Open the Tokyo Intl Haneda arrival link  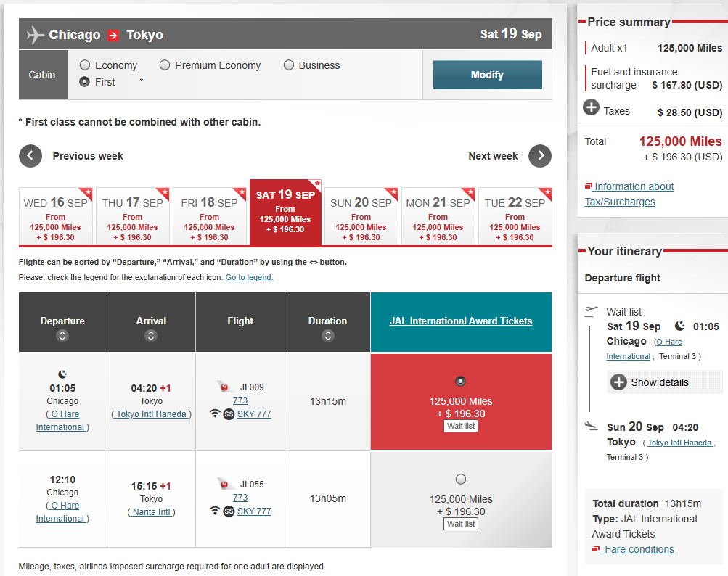pyautogui.click(x=152, y=414)
